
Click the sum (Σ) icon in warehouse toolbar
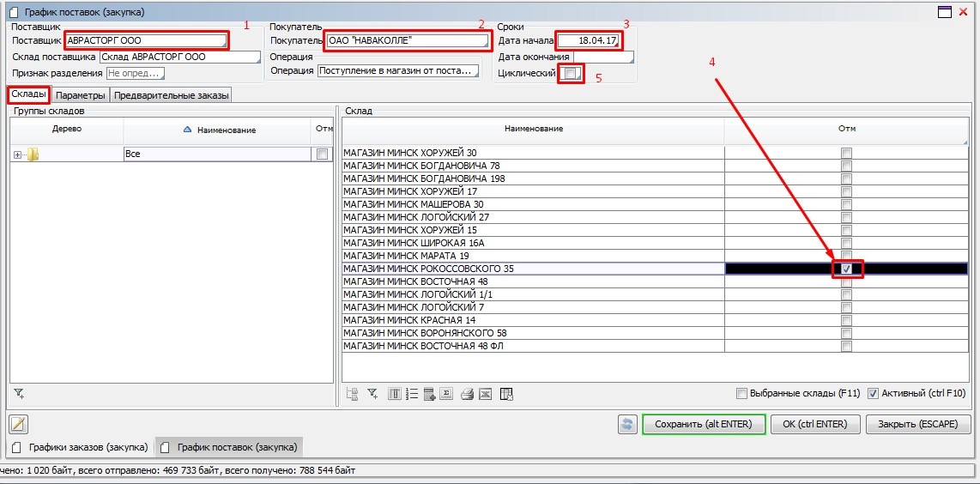446,394
